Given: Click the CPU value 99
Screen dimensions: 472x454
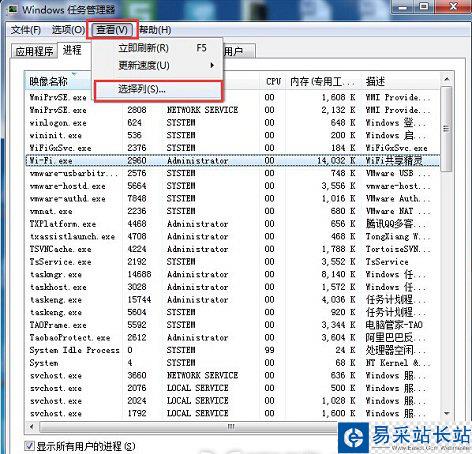Looking at the screenshot, I should [269, 350].
